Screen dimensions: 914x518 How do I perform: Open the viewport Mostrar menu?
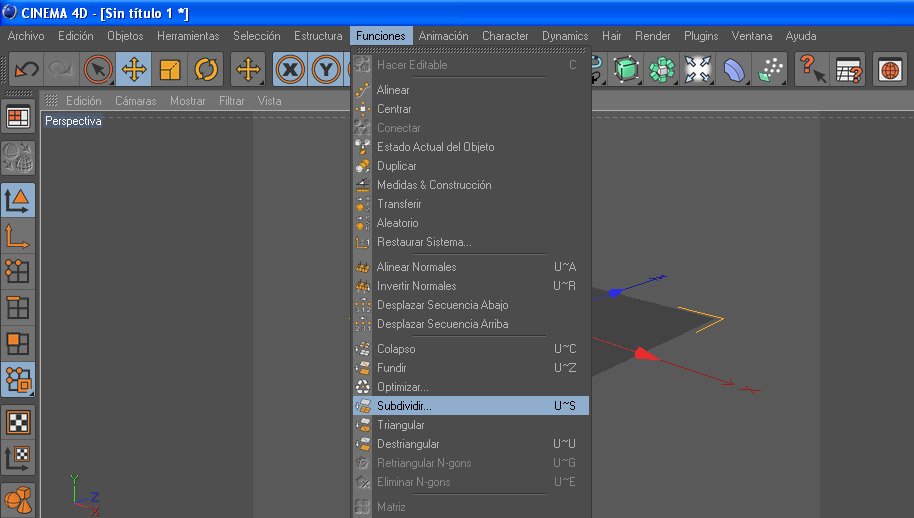(x=188, y=101)
